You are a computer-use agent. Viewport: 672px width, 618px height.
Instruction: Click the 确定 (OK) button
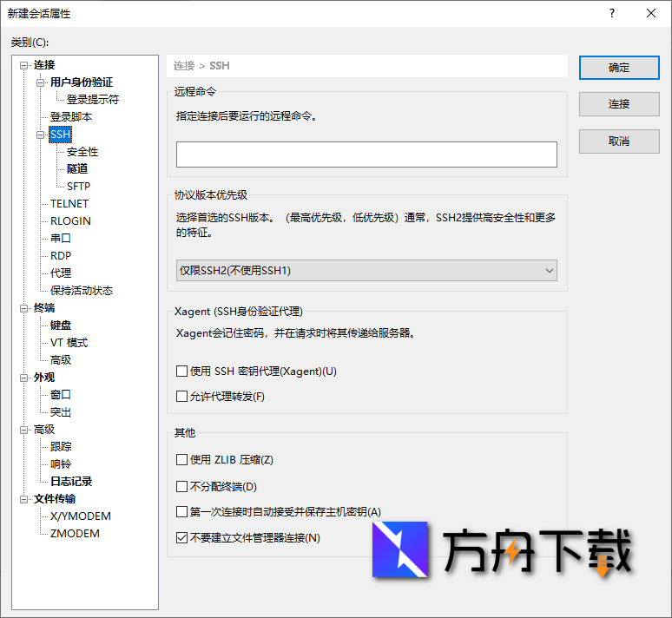pos(619,68)
